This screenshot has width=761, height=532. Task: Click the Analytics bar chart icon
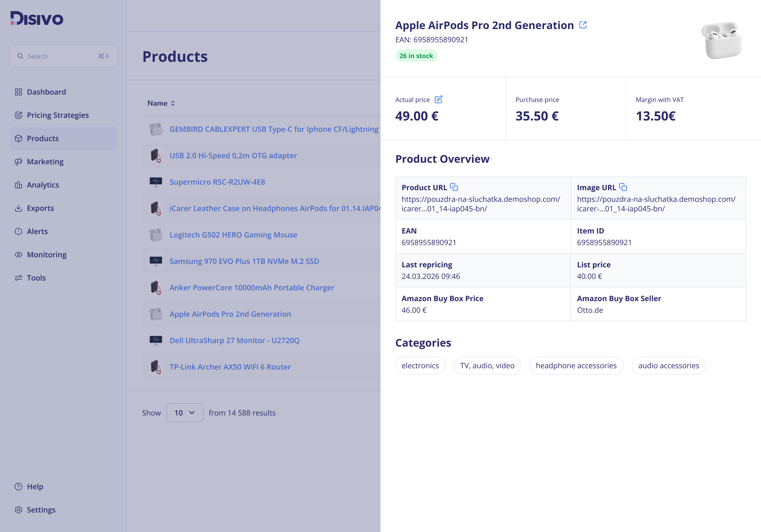18,185
